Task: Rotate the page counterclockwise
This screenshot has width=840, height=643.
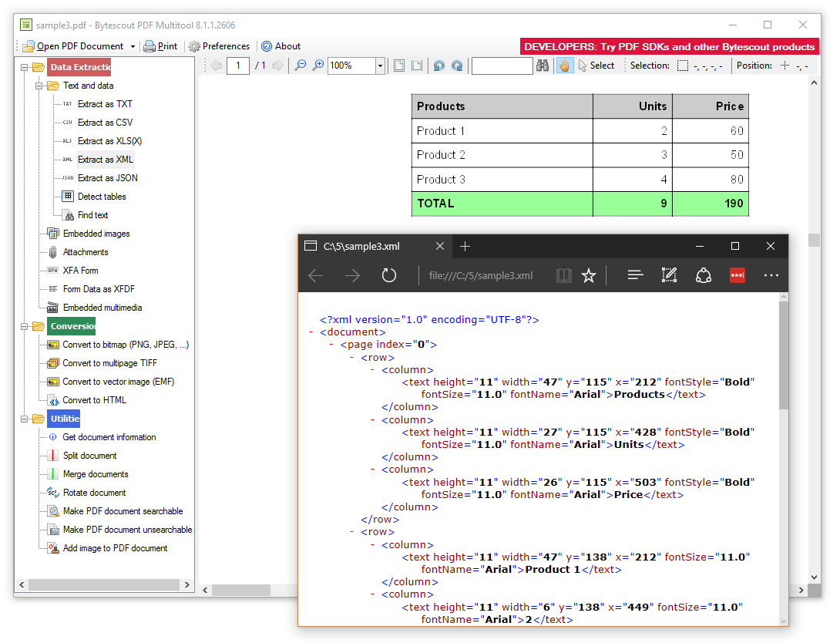Action: coord(438,66)
